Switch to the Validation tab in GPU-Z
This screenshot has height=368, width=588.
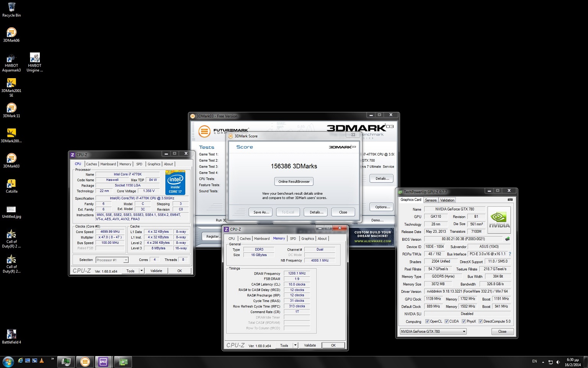(447, 200)
